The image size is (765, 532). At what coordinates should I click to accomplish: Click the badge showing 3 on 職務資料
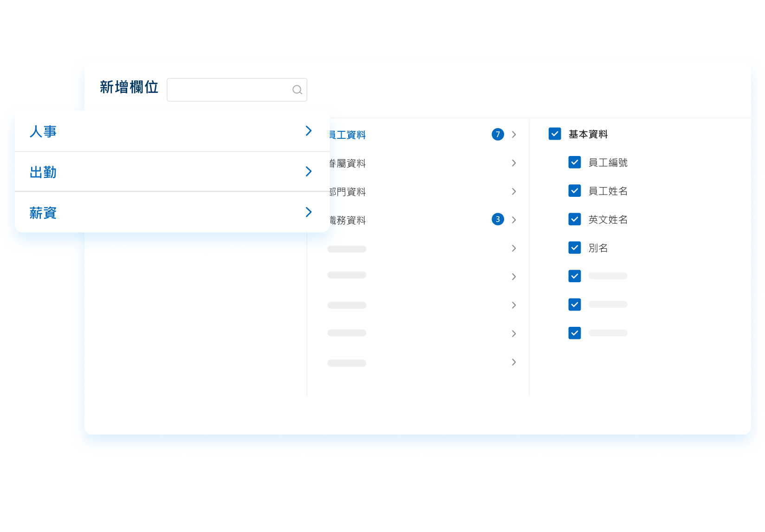[x=497, y=220]
